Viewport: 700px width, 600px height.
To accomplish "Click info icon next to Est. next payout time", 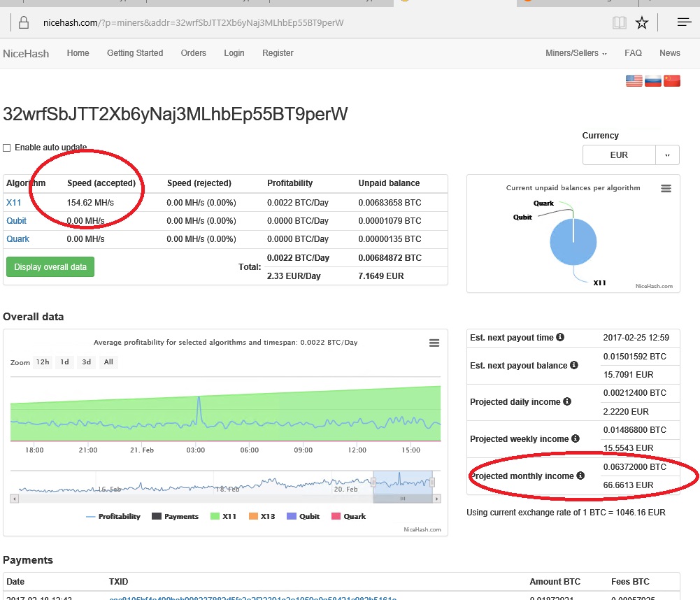I will pos(560,337).
